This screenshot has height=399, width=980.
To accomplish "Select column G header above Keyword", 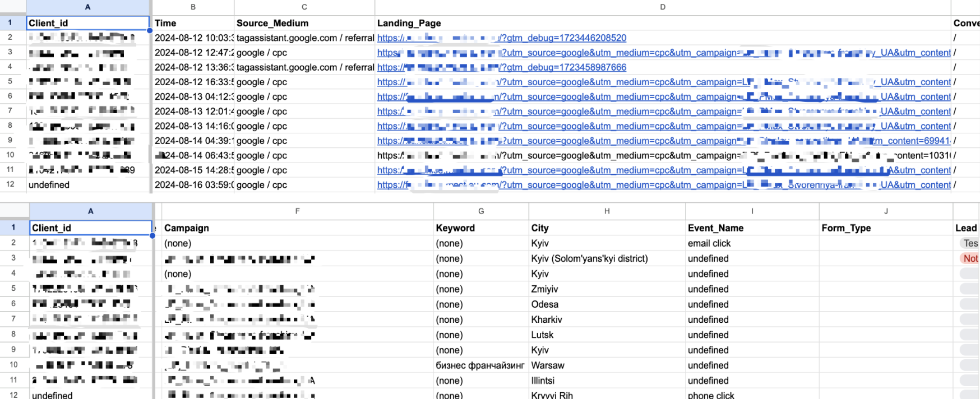I will click(x=481, y=211).
